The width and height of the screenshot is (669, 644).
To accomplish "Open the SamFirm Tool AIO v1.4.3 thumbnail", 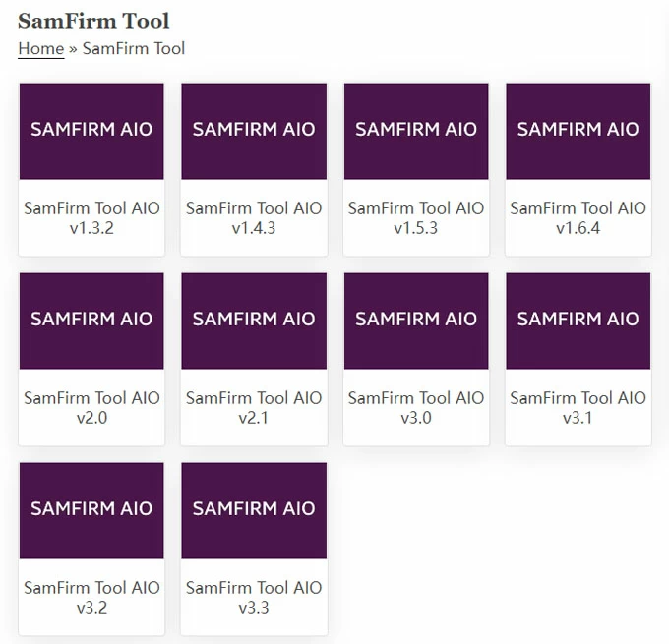I will coord(254,131).
